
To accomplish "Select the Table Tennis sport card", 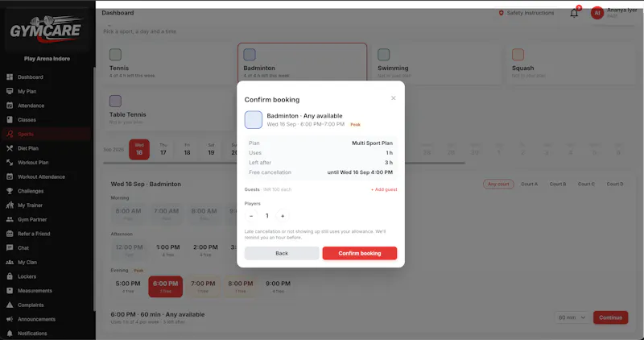I will click(x=168, y=110).
